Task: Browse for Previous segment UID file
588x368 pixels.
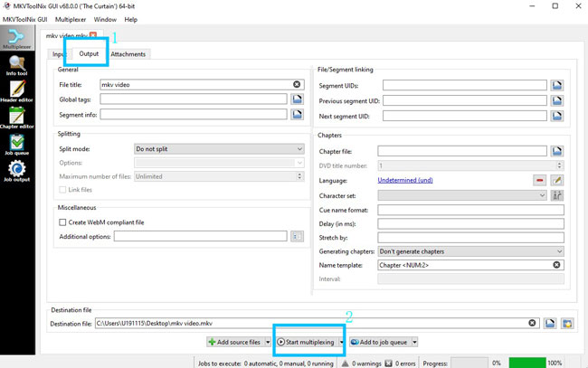Action: point(557,100)
